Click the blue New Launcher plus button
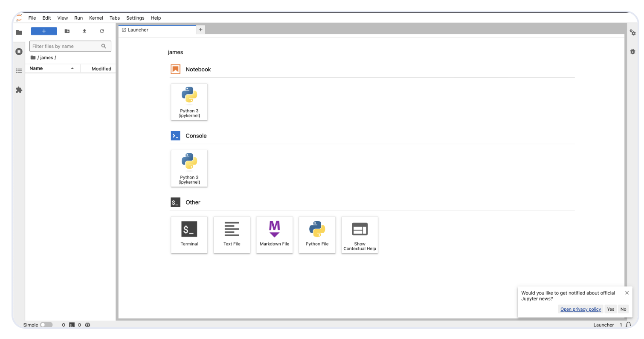Screen dimensions: 644x339 44,31
